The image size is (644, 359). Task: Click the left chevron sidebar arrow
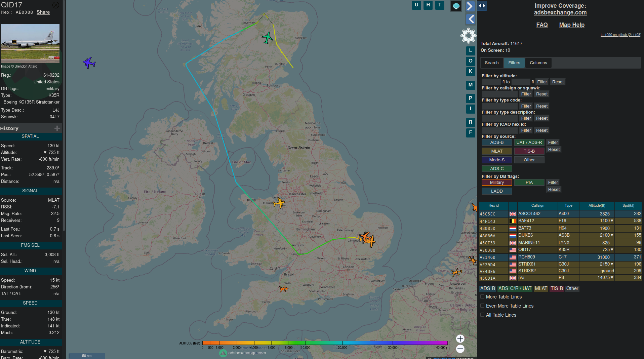coord(471,19)
